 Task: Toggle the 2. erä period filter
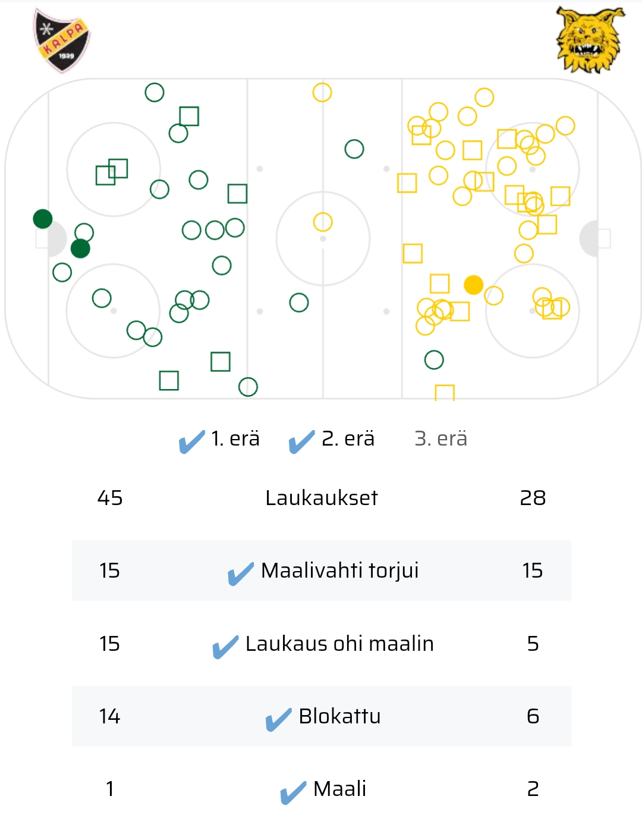(332, 440)
